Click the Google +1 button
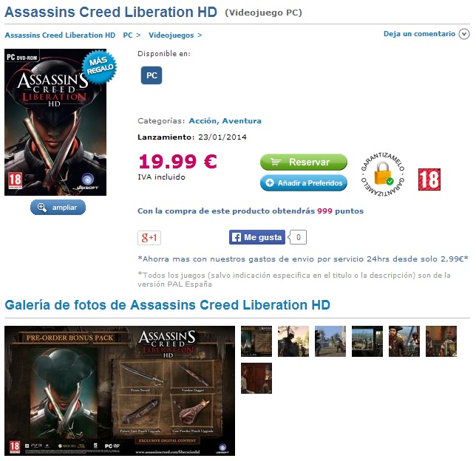The image size is (476, 461). click(x=149, y=238)
